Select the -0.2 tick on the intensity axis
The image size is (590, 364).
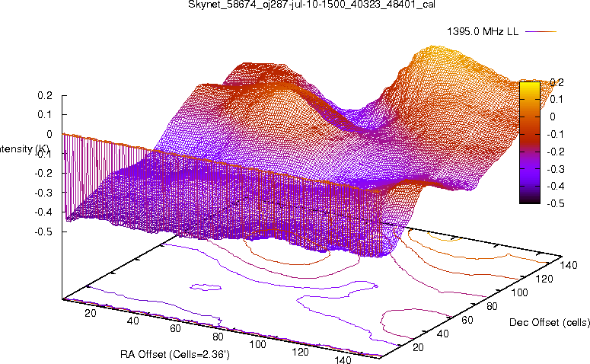tap(43, 173)
